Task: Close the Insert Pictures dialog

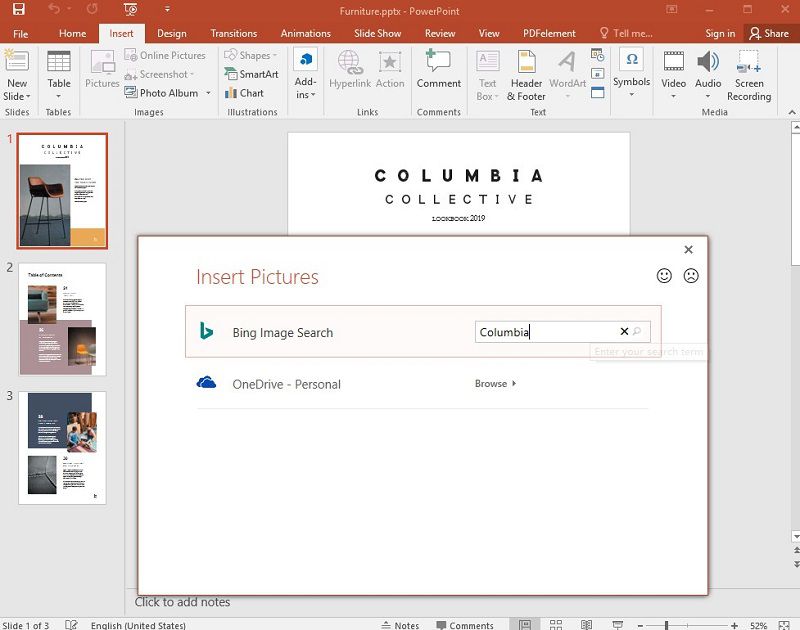Action: (688, 249)
